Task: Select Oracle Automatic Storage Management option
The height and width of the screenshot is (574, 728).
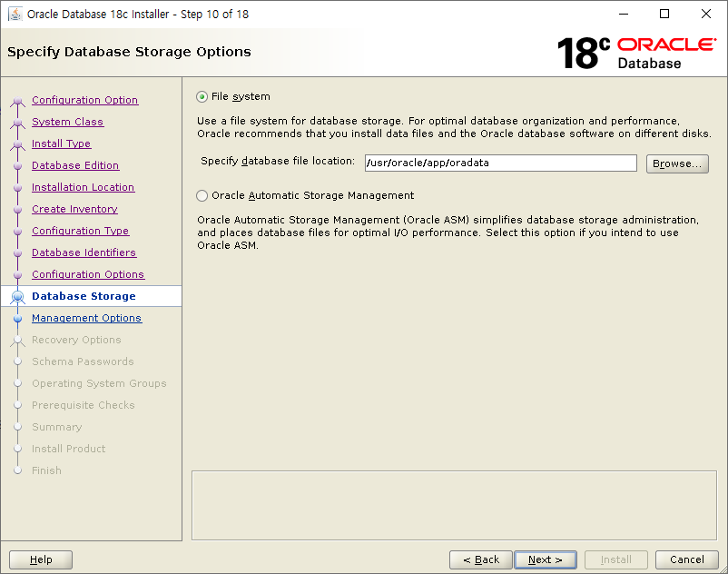Action: (x=202, y=195)
